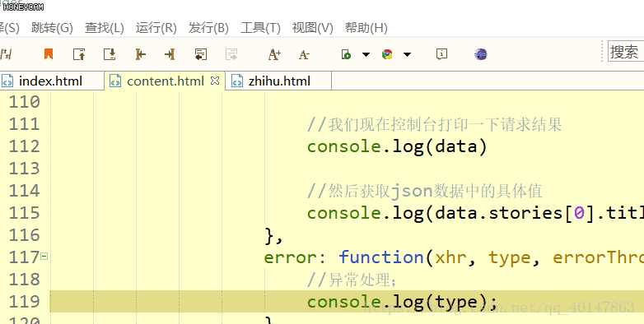Viewport: 644px width, 324px height.
Task: Click the zhihu.html file type icon
Action: pyautogui.click(x=237, y=81)
